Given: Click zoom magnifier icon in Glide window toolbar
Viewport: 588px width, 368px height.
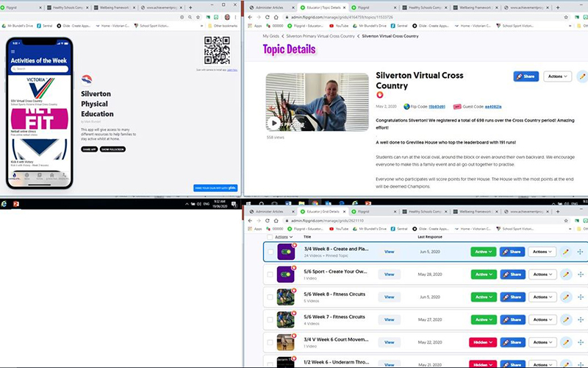Looking at the screenshot, I should click(190, 17).
